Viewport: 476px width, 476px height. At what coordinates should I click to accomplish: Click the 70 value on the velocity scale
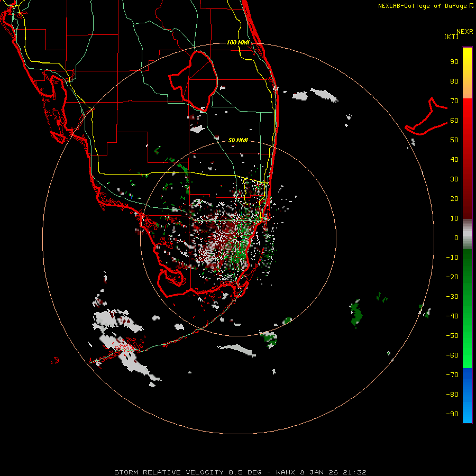[x=454, y=101]
